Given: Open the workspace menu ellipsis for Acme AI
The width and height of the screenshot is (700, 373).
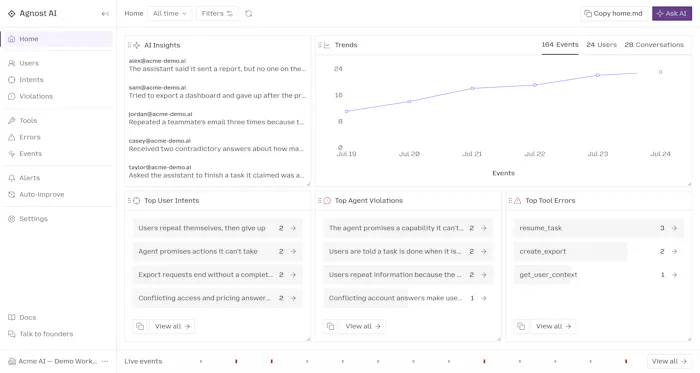Looking at the screenshot, I should click(105, 361).
